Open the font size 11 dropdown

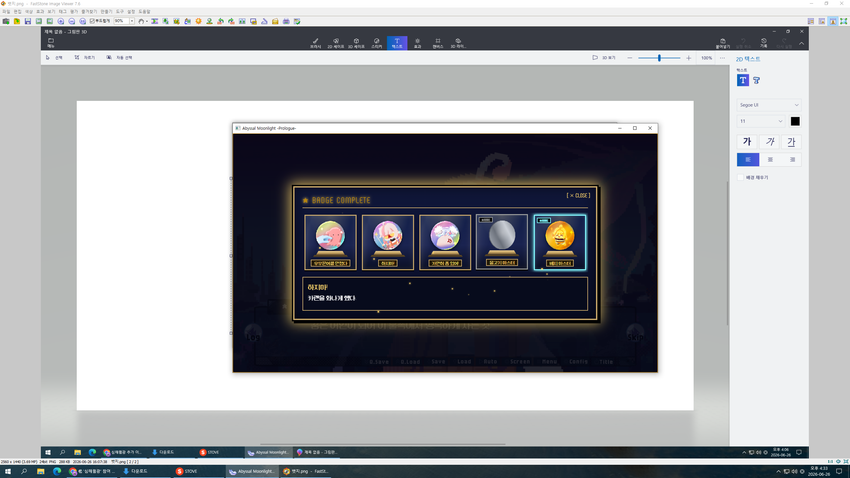click(x=761, y=121)
